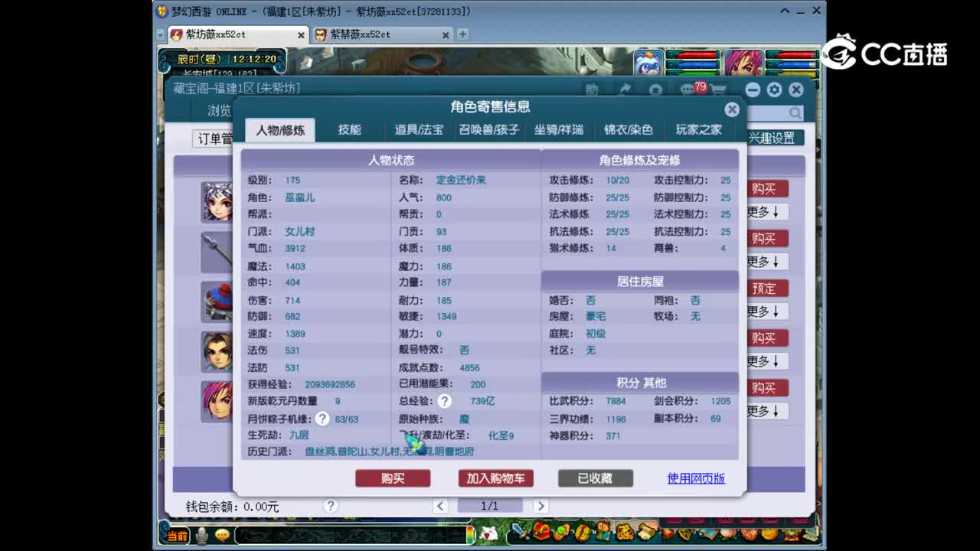The height and width of the screenshot is (551, 980).
Task: Open the treasure chest icon in bottom toolbar
Action: pyautogui.click(x=542, y=530)
